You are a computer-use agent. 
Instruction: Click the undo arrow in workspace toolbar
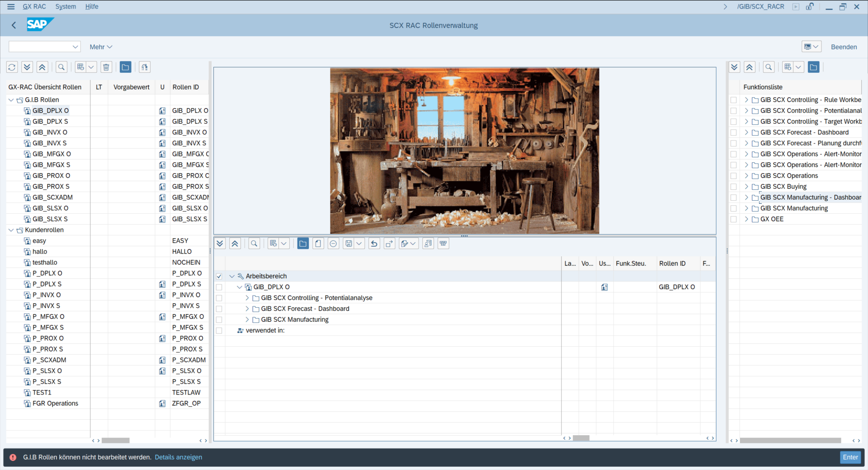click(374, 244)
